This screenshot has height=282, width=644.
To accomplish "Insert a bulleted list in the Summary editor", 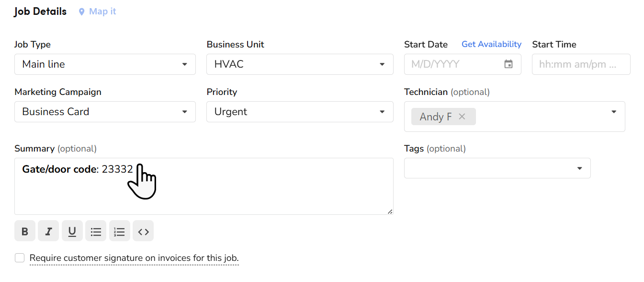I will tap(96, 231).
